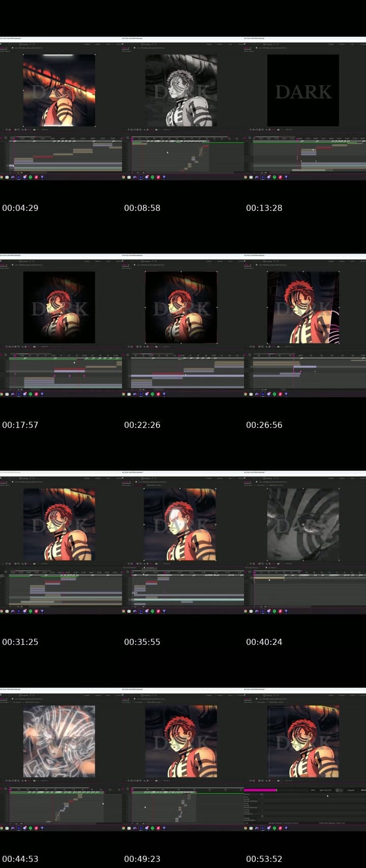Click the layer timeline in the 00:04:29 frame

[x=65, y=156]
